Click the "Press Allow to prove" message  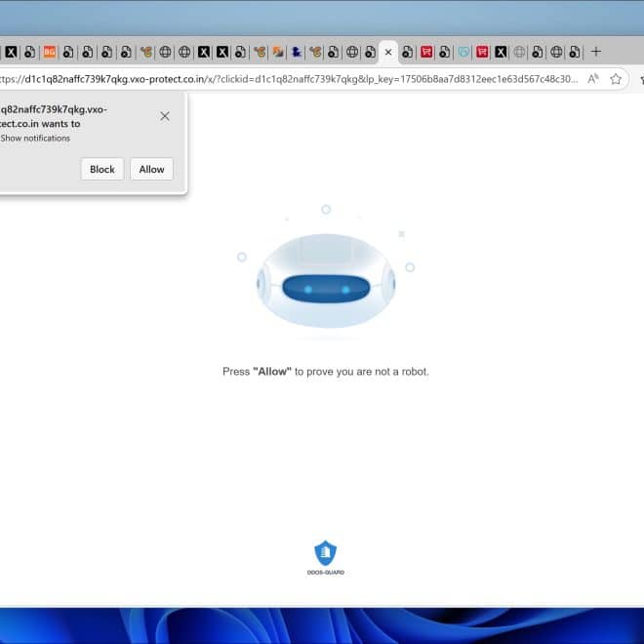tap(326, 372)
